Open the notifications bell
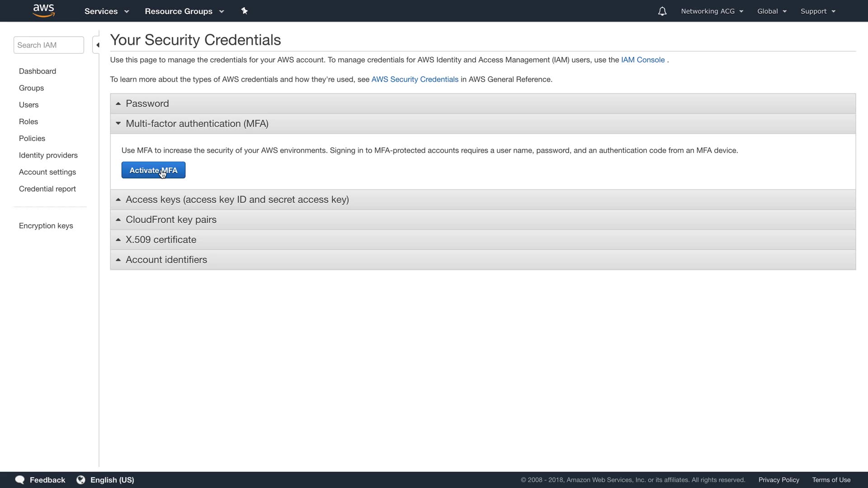The height and width of the screenshot is (488, 868). pyautogui.click(x=662, y=11)
